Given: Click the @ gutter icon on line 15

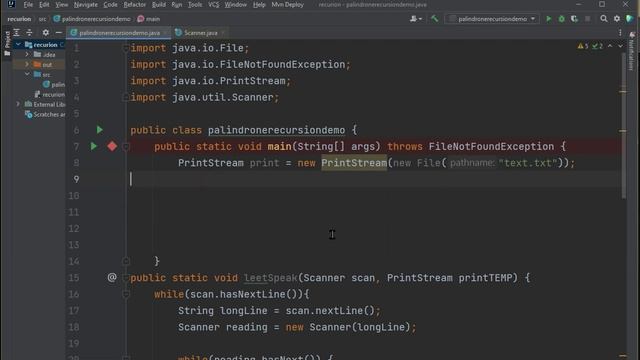Looking at the screenshot, I should pos(112,278).
